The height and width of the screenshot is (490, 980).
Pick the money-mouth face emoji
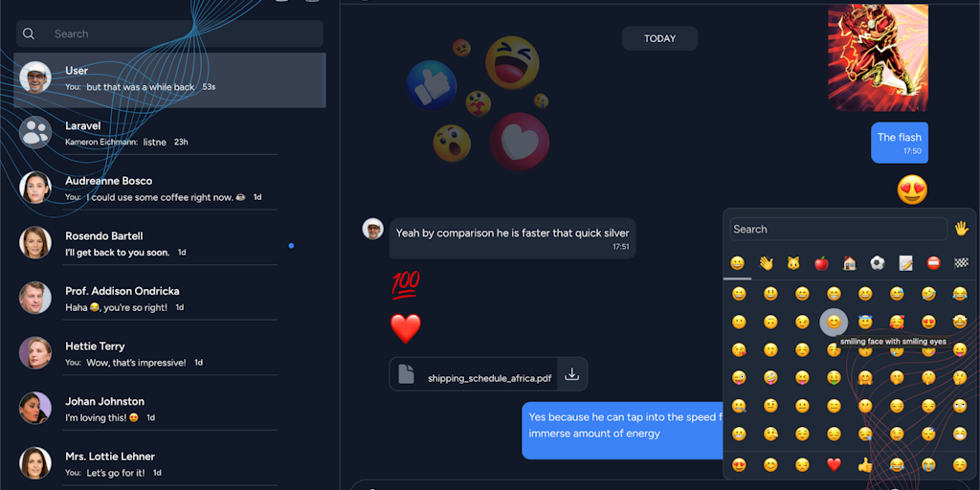pos(834,377)
